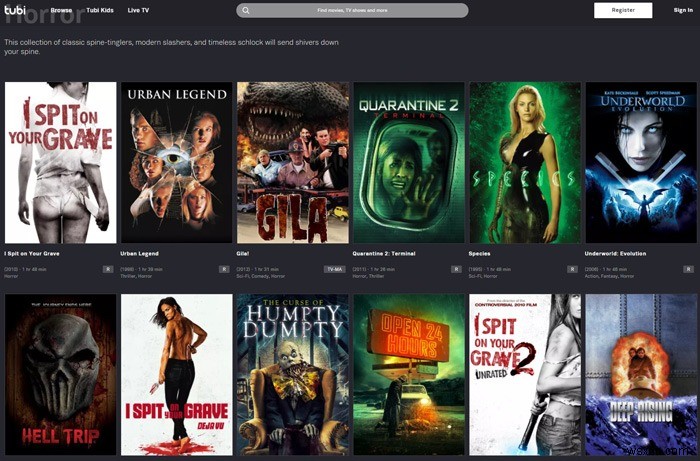
Task: Click 'Action, Fantasy, Horror' under Underworld: Evolution
Action: click(x=609, y=276)
